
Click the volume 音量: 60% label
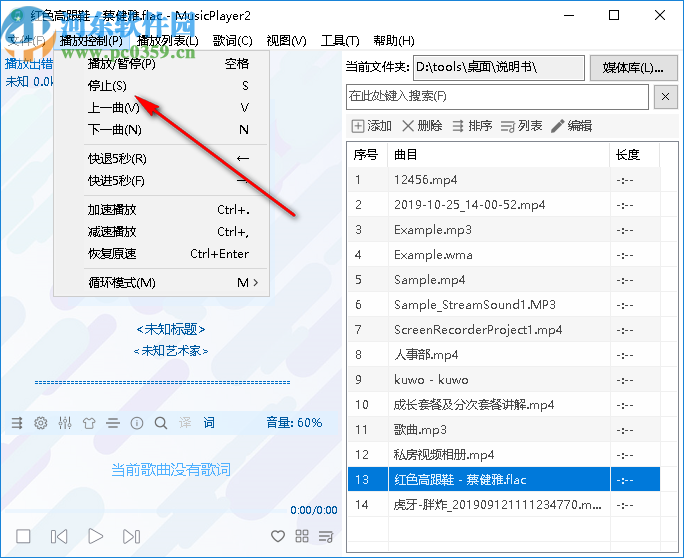click(294, 423)
